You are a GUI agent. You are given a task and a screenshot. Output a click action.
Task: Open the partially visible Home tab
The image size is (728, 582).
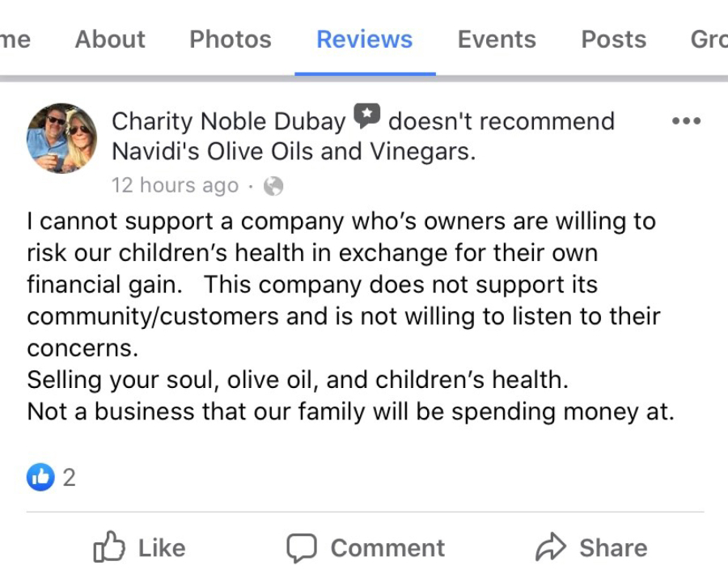(15, 39)
